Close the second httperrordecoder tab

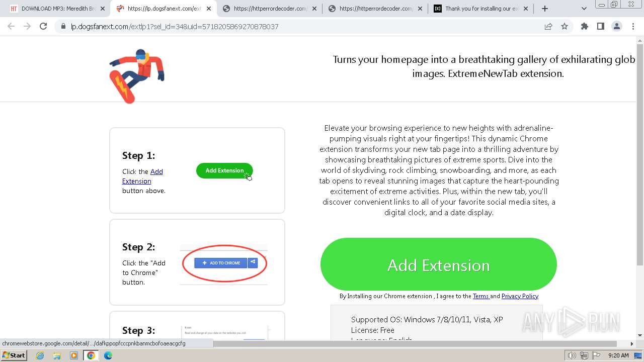pyautogui.click(x=420, y=9)
